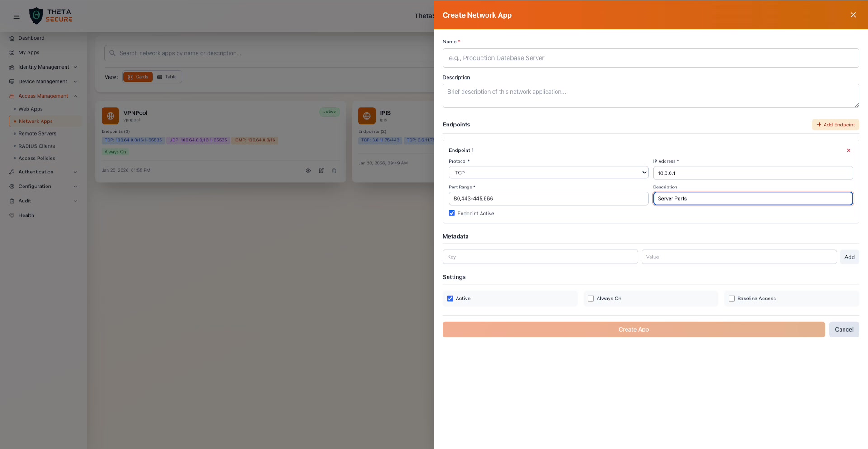The image size is (868, 449).
Task: Disable the Active setting toggle
Action: pos(450,298)
